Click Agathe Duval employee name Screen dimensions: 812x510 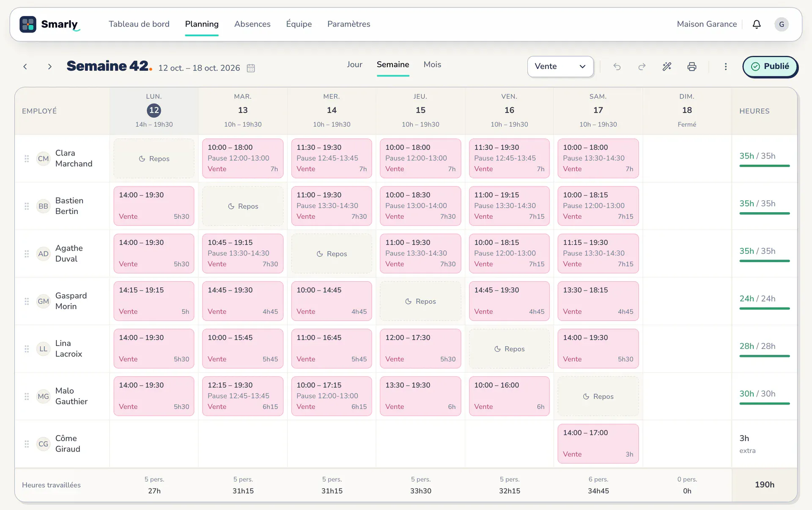[x=69, y=253]
